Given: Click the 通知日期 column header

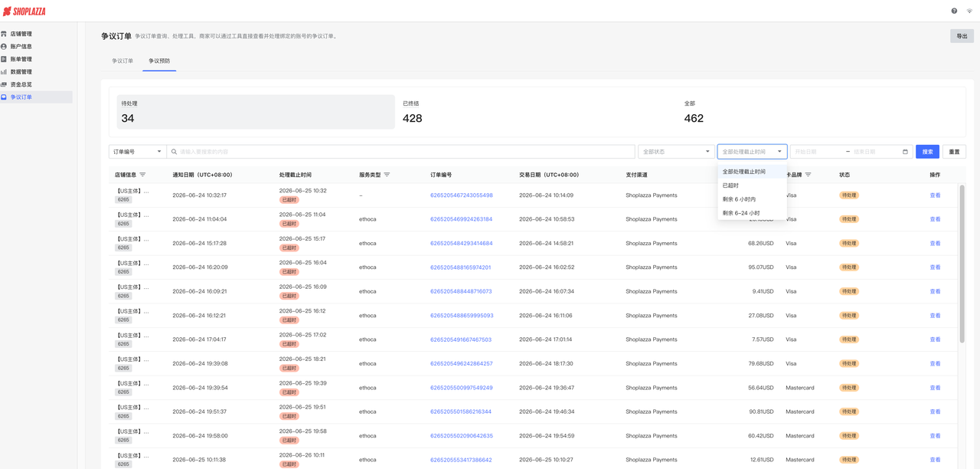Looking at the screenshot, I should coord(202,175).
